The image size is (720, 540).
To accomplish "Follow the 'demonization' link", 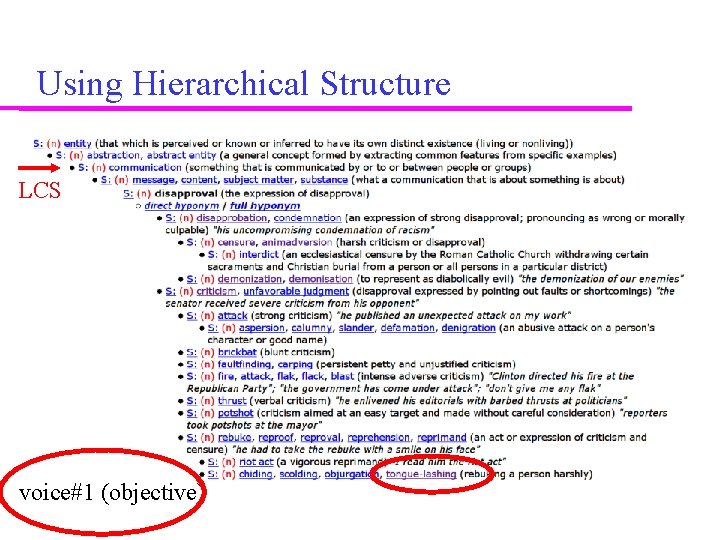I will 249,279.
